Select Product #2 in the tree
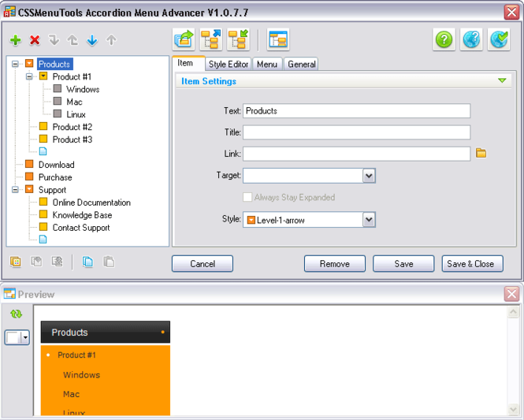Screen dimensions: 524x420 pyautogui.click(x=72, y=127)
